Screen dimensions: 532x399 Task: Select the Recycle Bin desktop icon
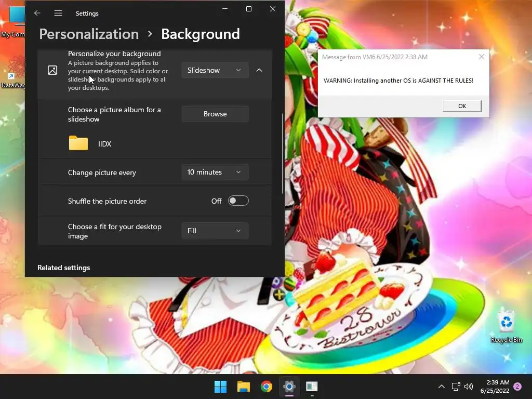tap(506, 326)
